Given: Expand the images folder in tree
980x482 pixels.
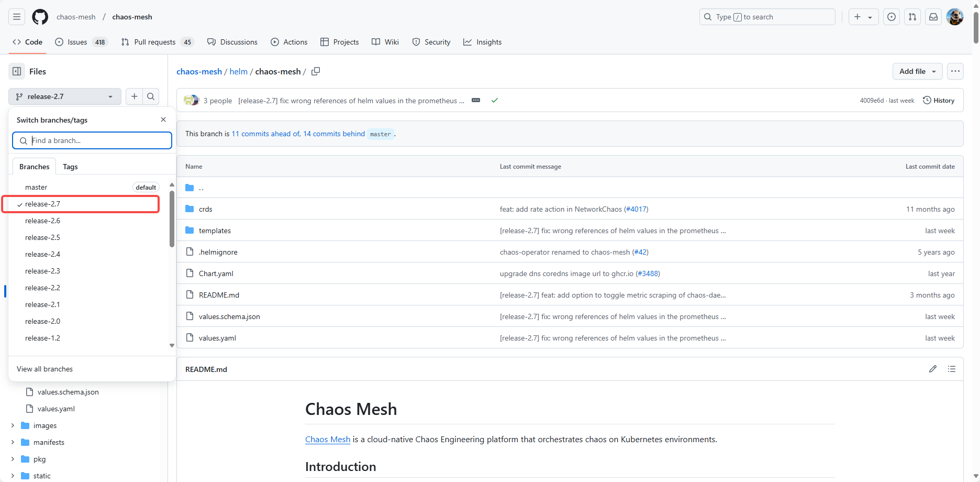Looking at the screenshot, I should coord(13,425).
